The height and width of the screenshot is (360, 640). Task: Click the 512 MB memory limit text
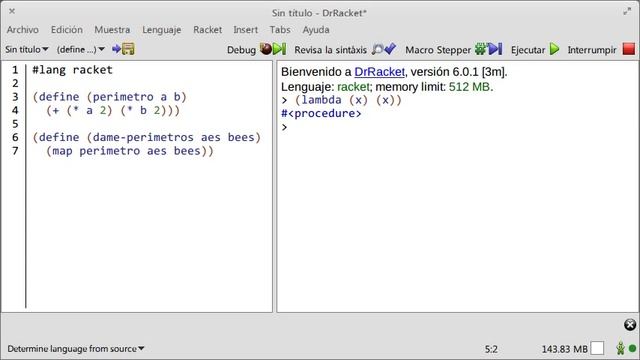click(x=469, y=87)
